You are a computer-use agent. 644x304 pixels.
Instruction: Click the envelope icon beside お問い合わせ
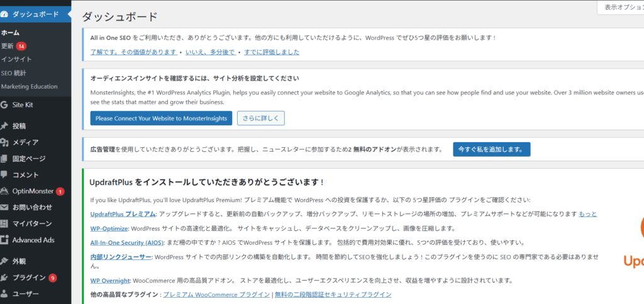pos(4,207)
